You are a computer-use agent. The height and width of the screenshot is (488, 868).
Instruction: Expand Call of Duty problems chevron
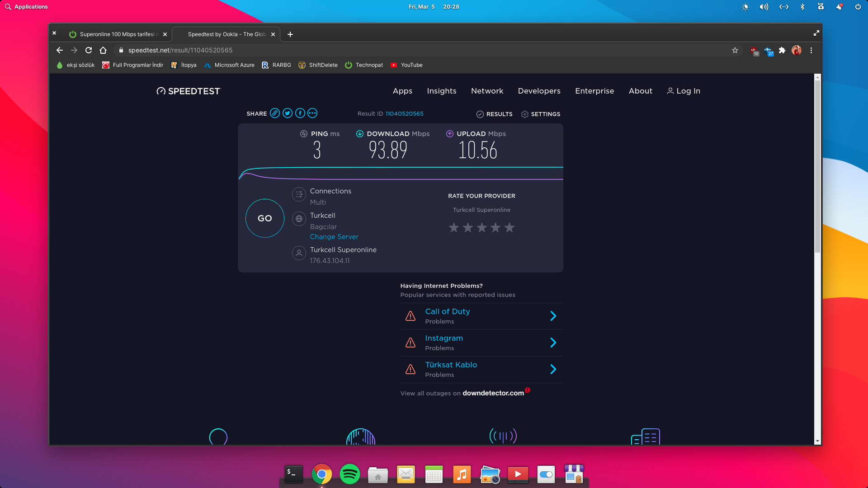point(553,316)
